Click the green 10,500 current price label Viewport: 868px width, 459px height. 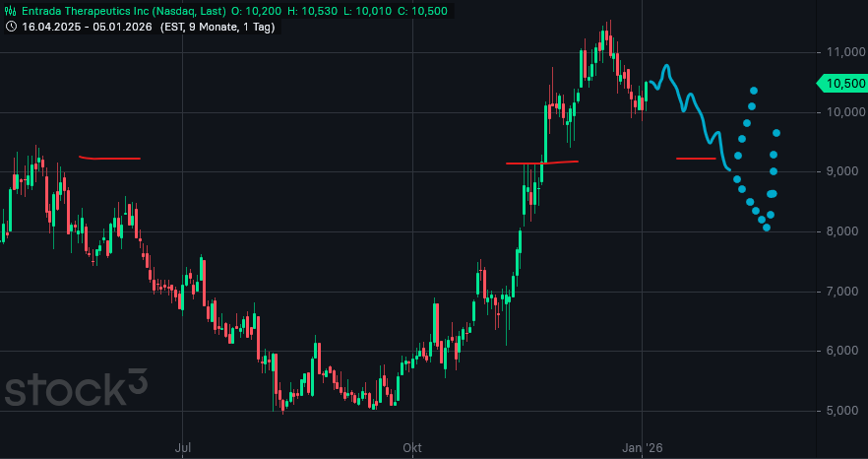[841, 84]
